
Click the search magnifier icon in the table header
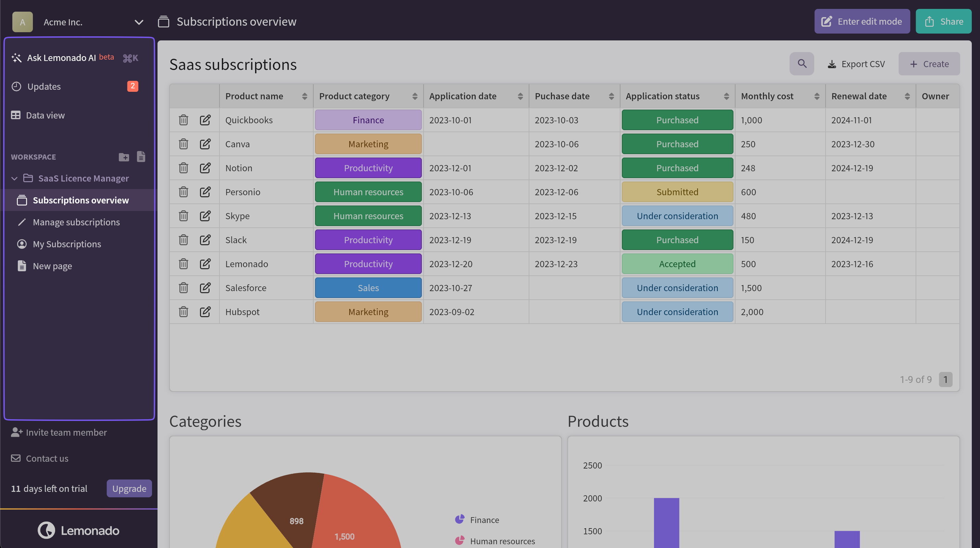coord(802,64)
